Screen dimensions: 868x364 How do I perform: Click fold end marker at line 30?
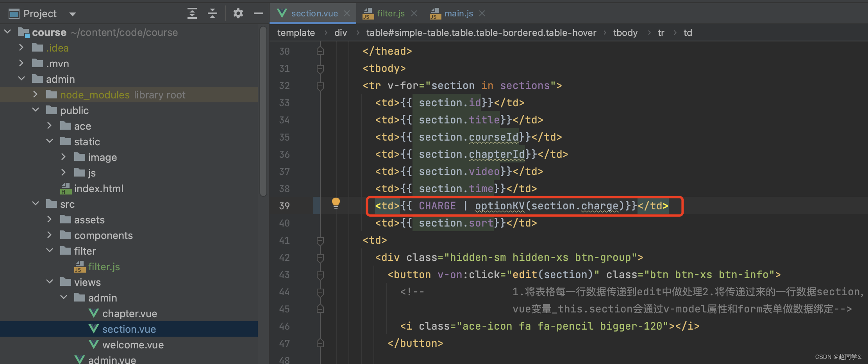320,51
